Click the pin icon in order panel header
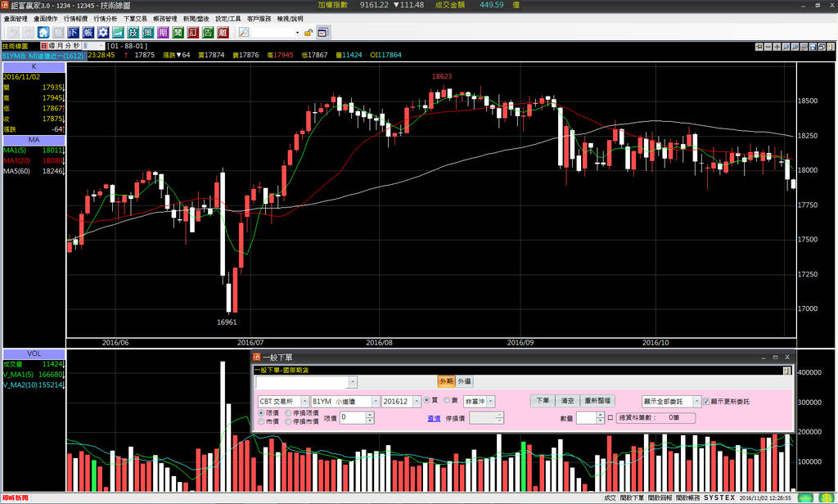838x504 pixels. point(787,371)
